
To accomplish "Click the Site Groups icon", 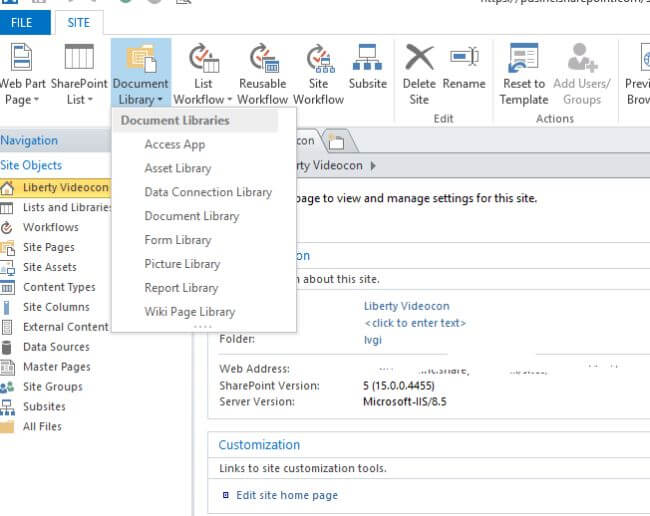I will pos(7,388).
